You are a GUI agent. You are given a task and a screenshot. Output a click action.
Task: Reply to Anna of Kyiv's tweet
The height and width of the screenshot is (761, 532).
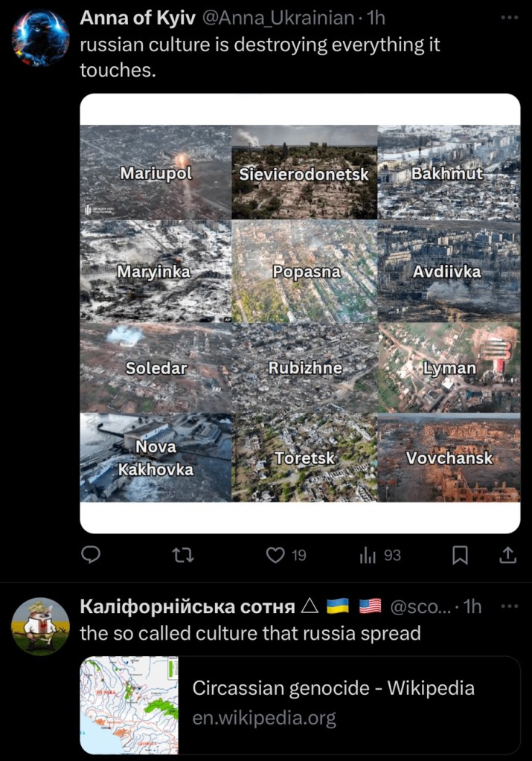tap(90, 555)
